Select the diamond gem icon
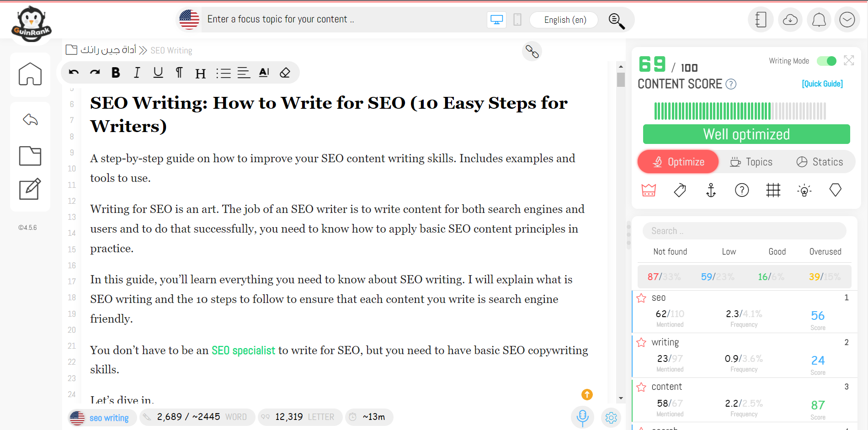868x430 pixels. tap(835, 190)
